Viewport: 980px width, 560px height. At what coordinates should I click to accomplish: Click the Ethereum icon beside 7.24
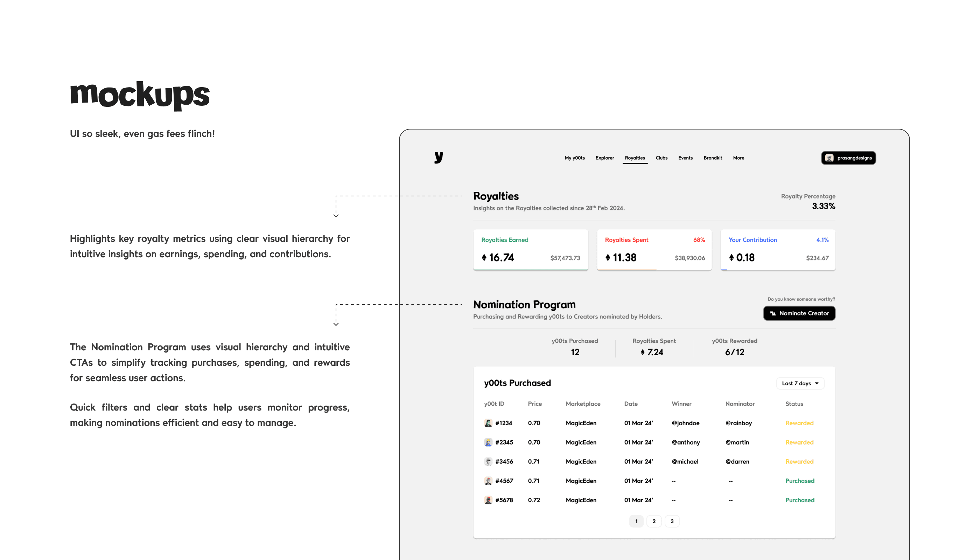pyautogui.click(x=642, y=352)
